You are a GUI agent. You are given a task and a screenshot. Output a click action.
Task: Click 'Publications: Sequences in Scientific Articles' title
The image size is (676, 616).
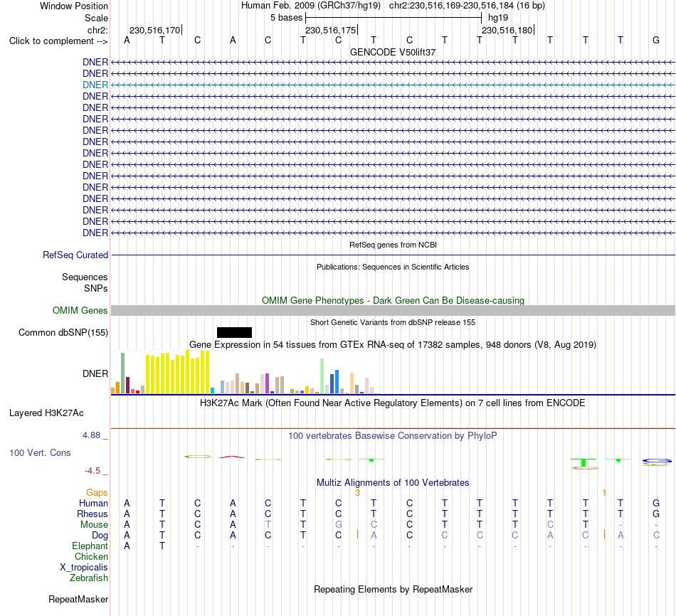tap(393, 267)
